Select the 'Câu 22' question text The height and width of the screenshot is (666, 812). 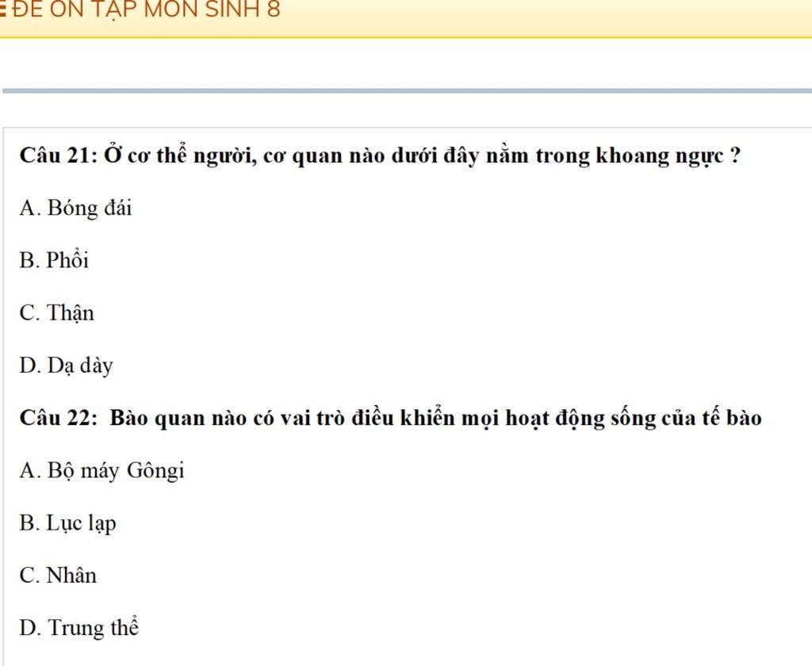tap(390, 418)
